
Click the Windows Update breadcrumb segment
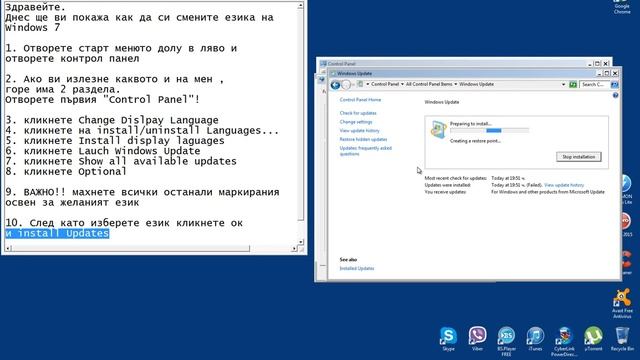click(476, 84)
